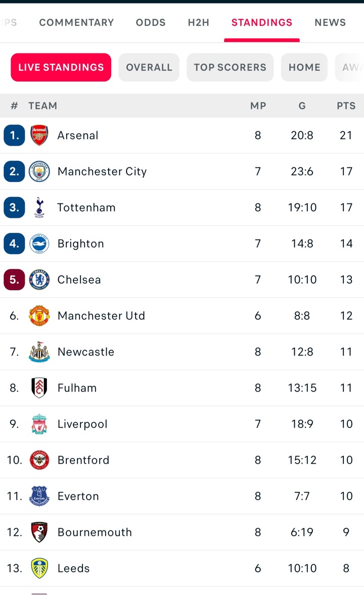Viewport: 364px width, 595px height.
Task: Open the News tab
Action: click(x=330, y=22)
